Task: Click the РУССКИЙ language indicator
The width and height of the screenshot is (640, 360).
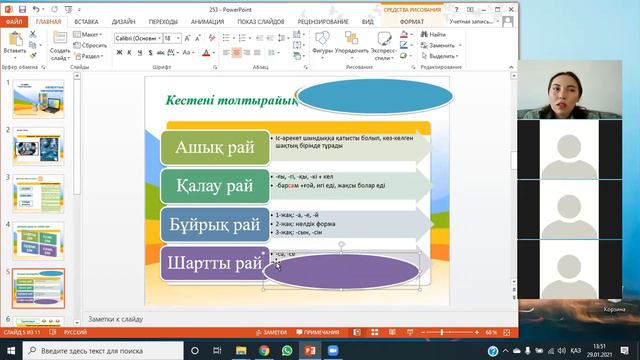Action: point(75,332)
